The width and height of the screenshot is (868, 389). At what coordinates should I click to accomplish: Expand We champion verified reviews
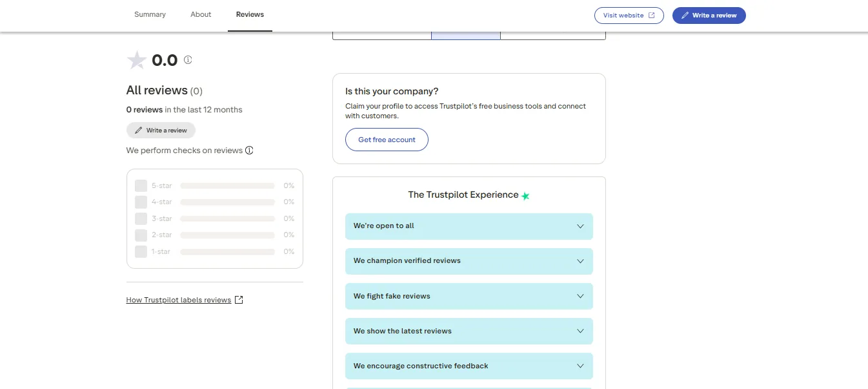coord(469,261)
